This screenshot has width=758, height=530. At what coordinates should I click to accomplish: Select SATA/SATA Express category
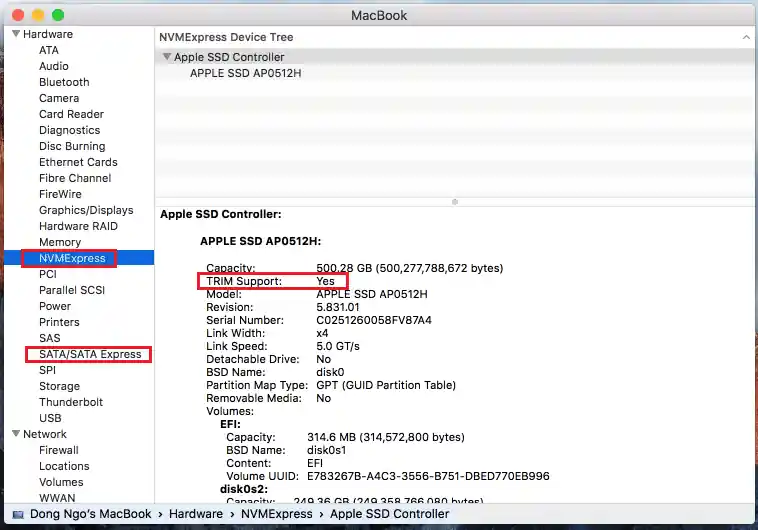(x=90, y=354)
